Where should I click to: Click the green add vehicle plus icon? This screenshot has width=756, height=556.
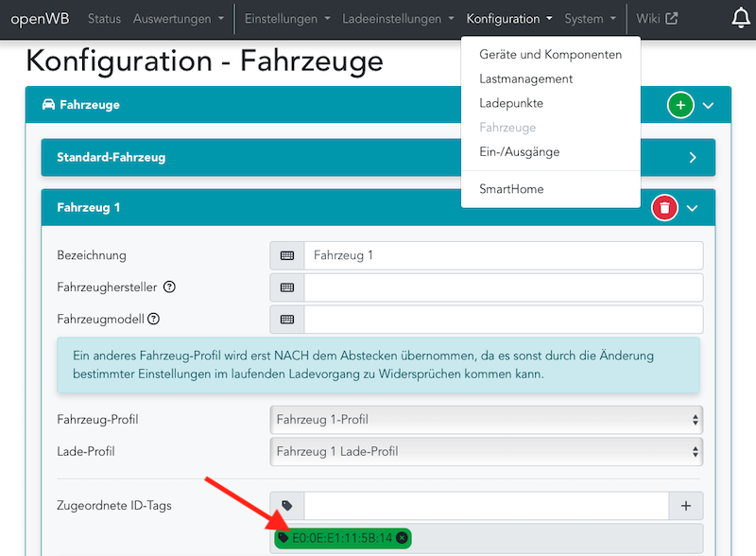coord(680,105)
